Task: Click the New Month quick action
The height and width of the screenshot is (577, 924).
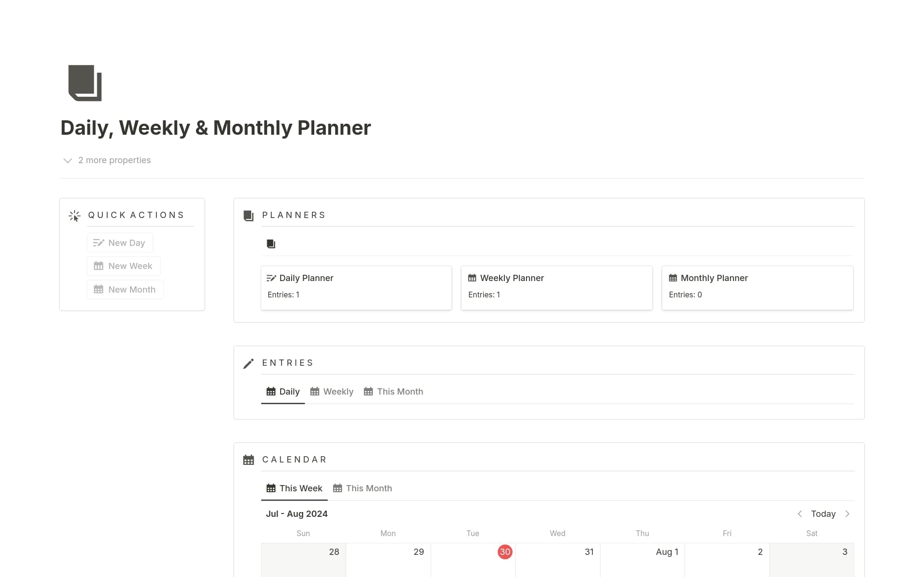Action: 125,289
